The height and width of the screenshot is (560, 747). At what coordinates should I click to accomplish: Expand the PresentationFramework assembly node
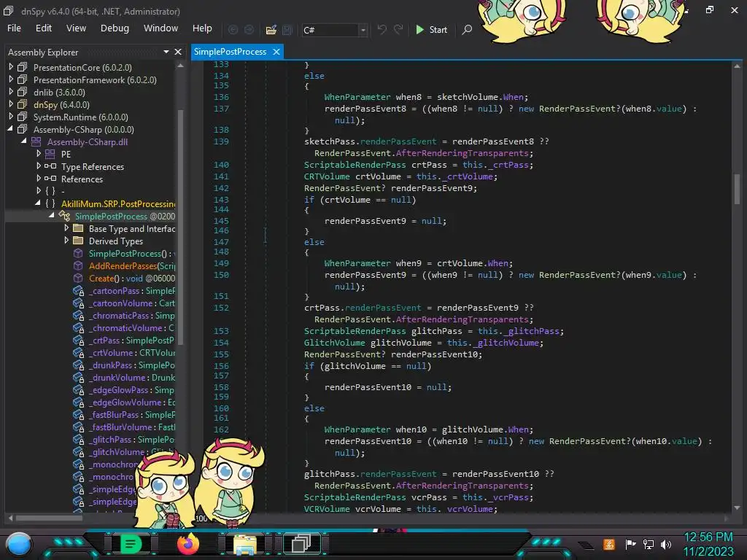[11, 79]
